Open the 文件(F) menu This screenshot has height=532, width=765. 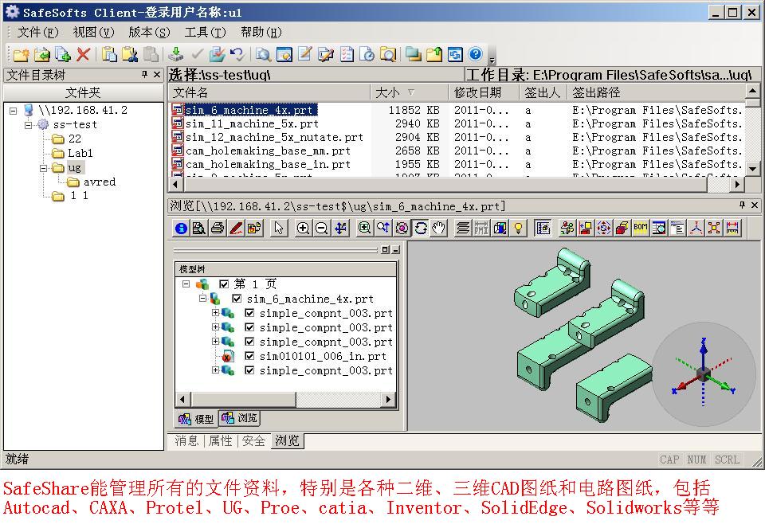point(37,32)
